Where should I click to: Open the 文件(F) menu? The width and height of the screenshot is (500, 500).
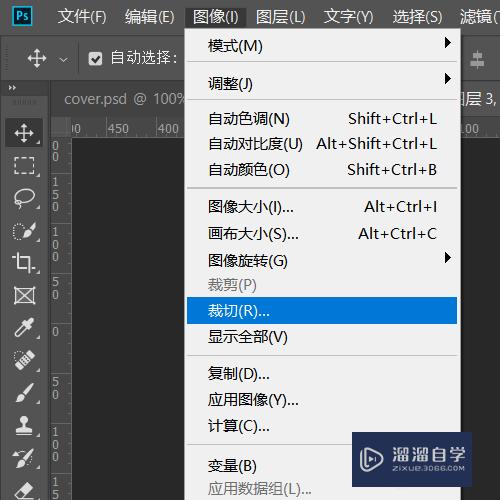[82, 17]
